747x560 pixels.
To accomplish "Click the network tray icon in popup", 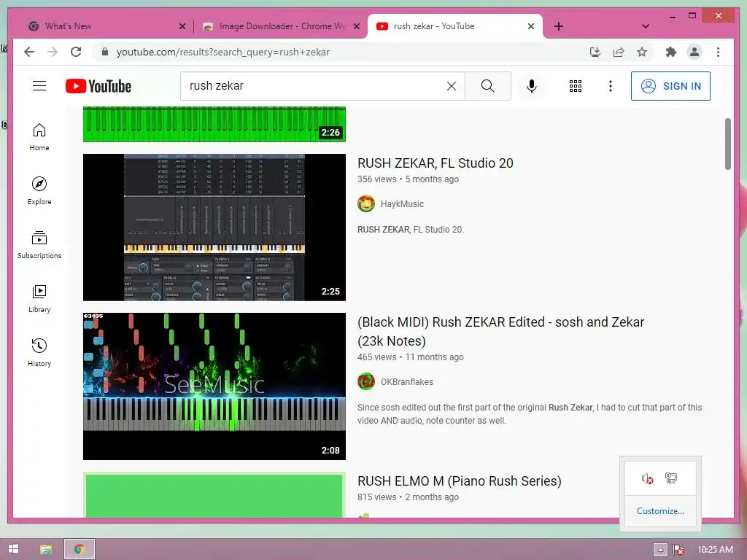I will [671, 478].
